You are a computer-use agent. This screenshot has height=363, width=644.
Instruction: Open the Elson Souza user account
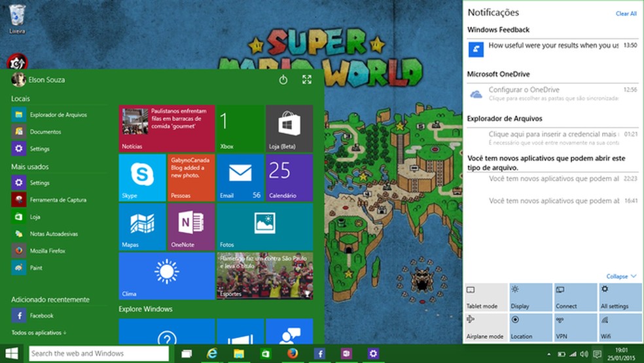(38, 80)
